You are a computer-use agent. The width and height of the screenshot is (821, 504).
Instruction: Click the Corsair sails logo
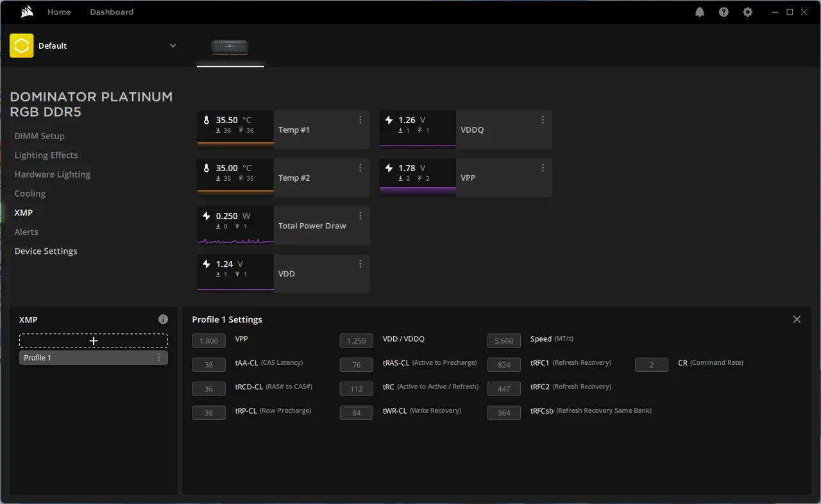pos(27,12)
